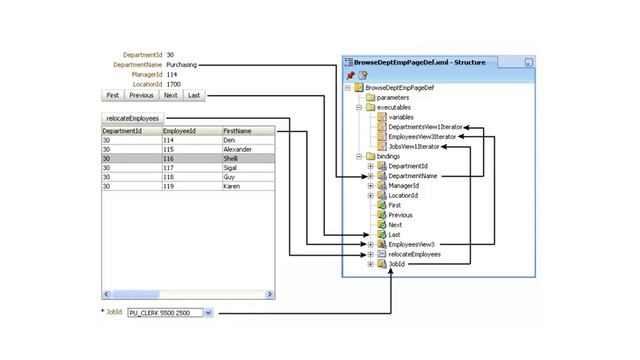The width and height of the screenshot is (640, 360).
Task: Select the highlighted row for Shelli
Action: 188,159
